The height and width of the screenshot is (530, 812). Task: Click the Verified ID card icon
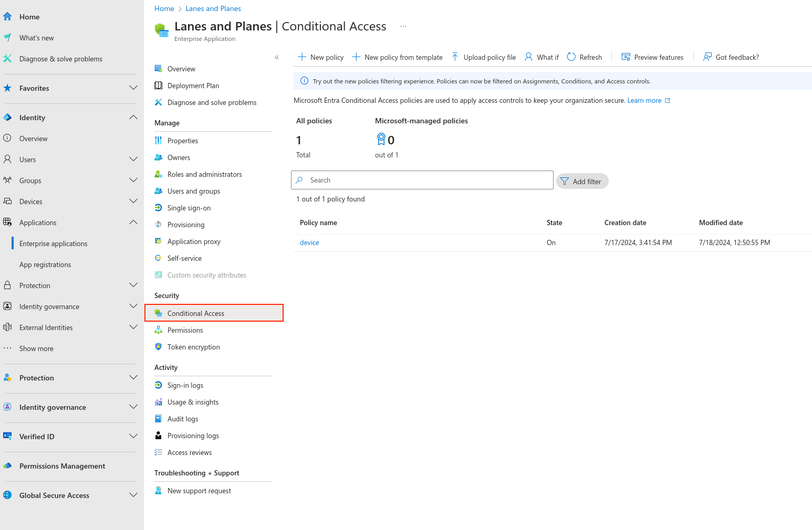7,436
